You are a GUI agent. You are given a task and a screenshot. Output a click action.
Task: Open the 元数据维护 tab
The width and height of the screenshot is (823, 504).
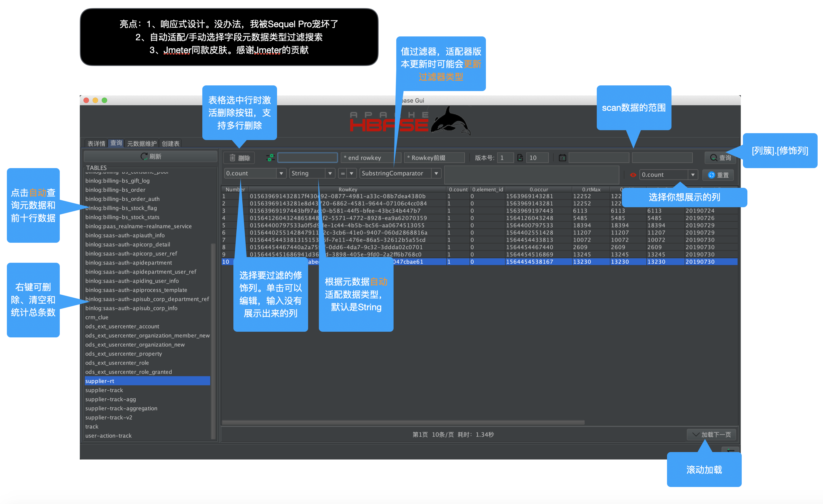coord(142,144)
